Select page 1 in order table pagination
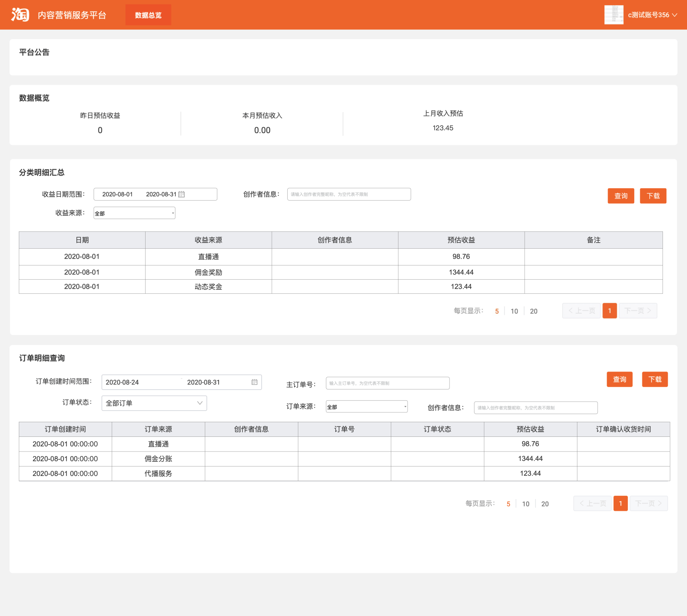This screenshot has height=616, width=687. (x=620, y=503)
